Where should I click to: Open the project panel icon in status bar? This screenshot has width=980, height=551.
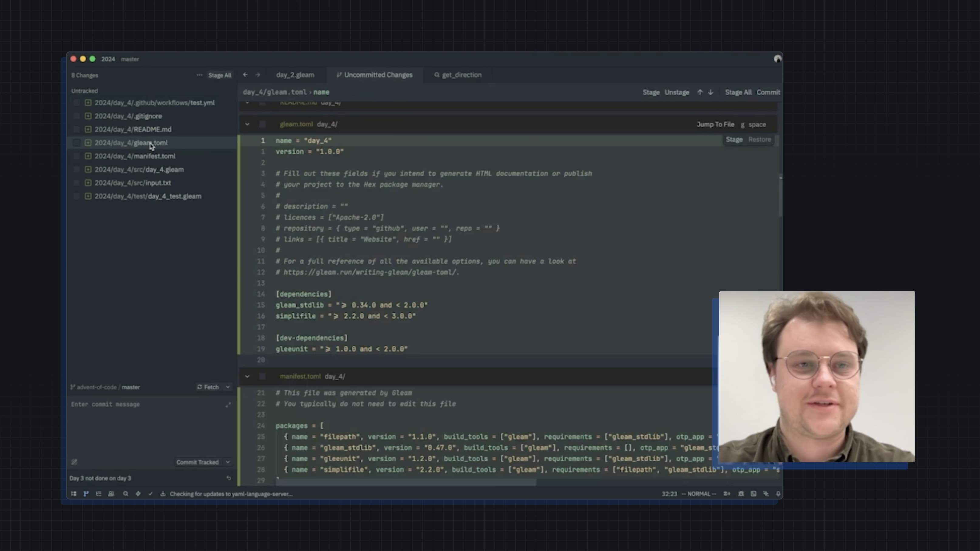tap(73, 494)
